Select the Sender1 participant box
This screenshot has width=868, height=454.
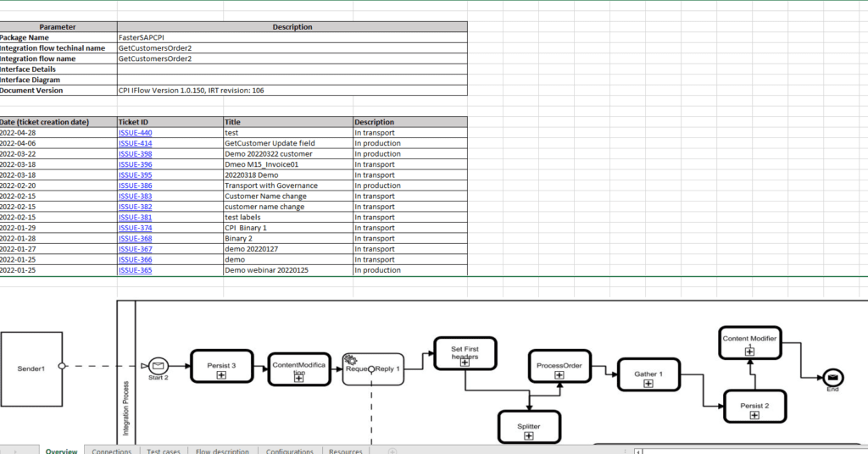pos(31,369)
